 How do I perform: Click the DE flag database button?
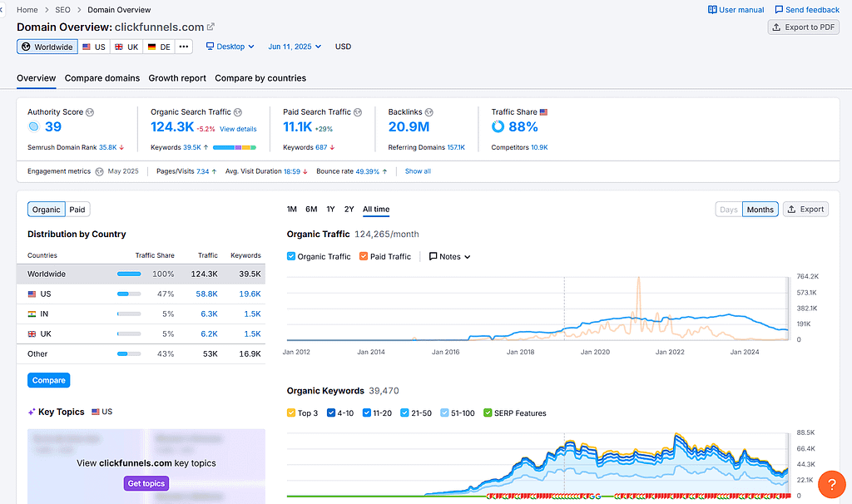[159, 47]
